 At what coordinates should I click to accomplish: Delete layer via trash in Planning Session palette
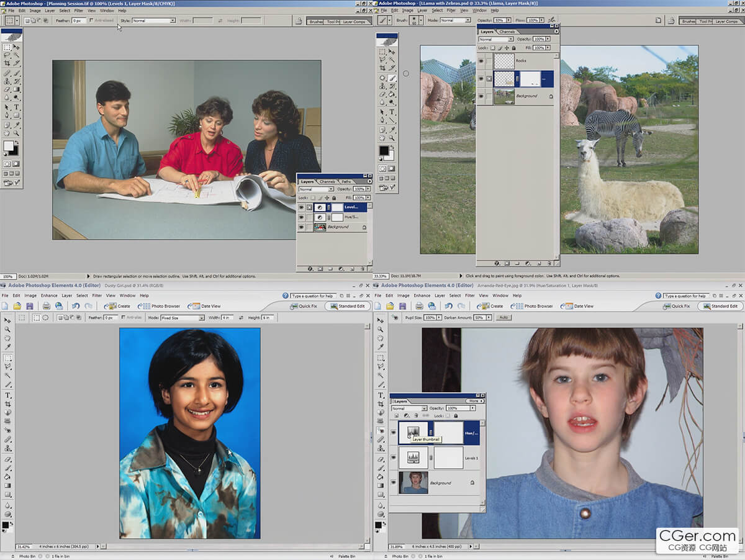point(362,269)
